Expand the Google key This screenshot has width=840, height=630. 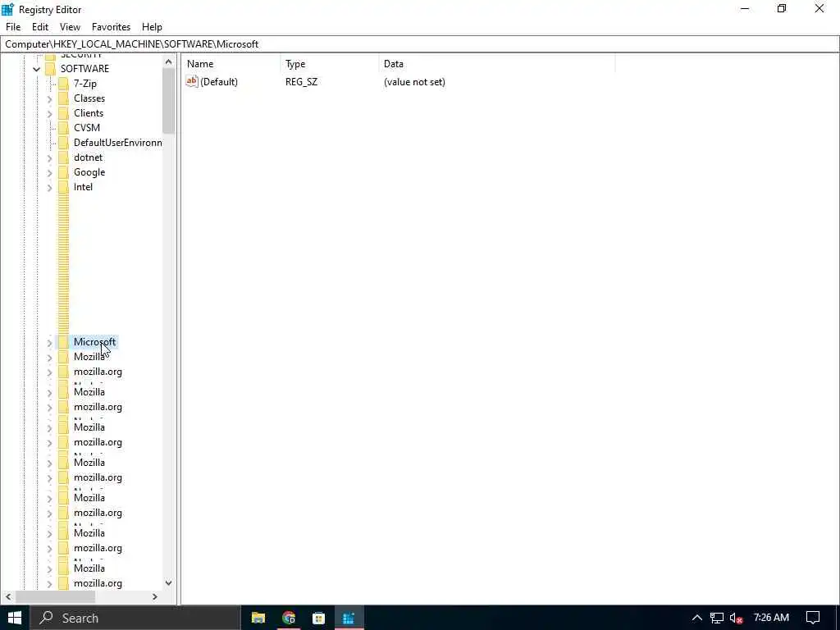tap(50, 172)
